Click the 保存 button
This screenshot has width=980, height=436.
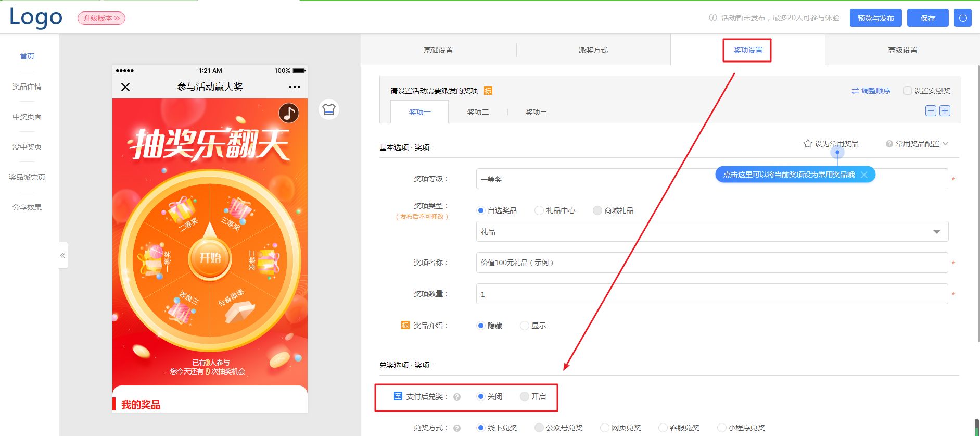pyautogui.click(x=928, y=18)
